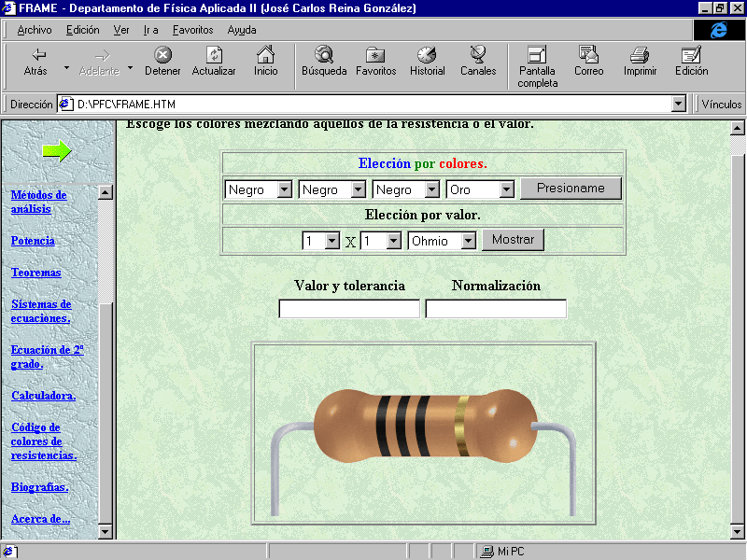Open the Atrás history dropdown arrow
Viewport: 747px width, 560px height.
coord(66,68)
